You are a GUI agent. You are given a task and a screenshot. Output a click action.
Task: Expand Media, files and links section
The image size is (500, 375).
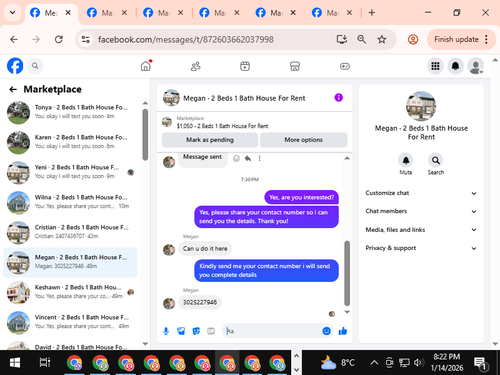coord(421,230)
